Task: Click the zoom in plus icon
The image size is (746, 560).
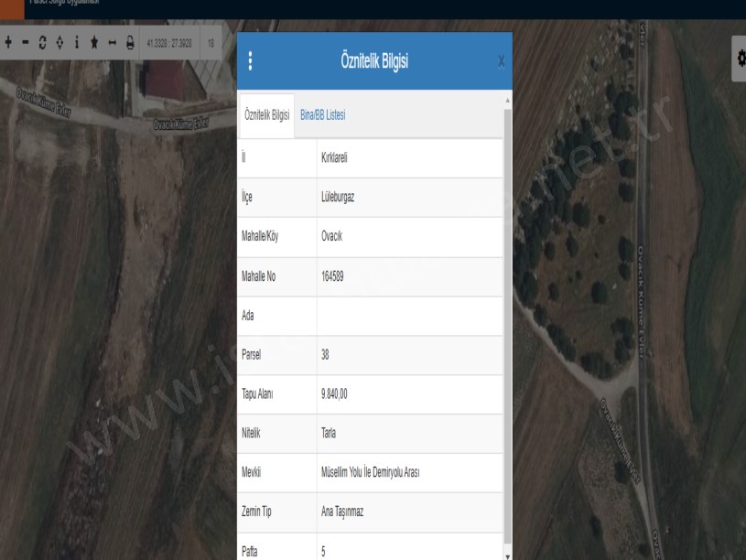Action: (8, 43)
